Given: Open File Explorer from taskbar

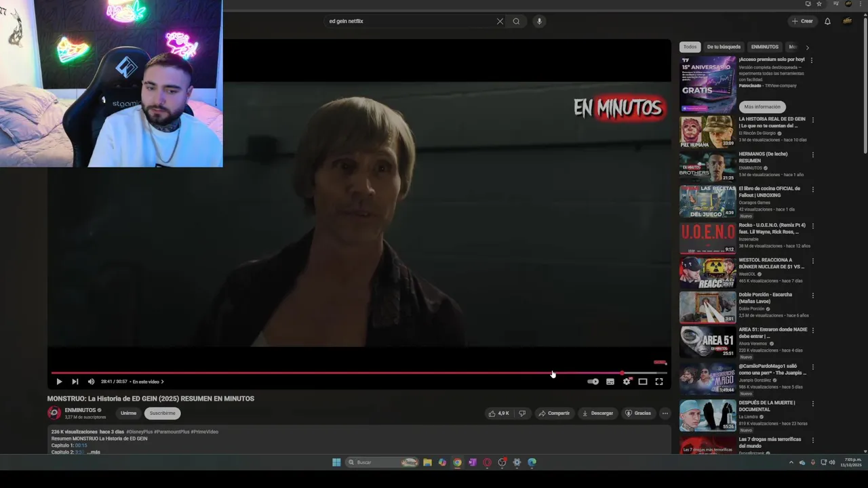Looking at the screenshot, I should (x=427, y=462).
